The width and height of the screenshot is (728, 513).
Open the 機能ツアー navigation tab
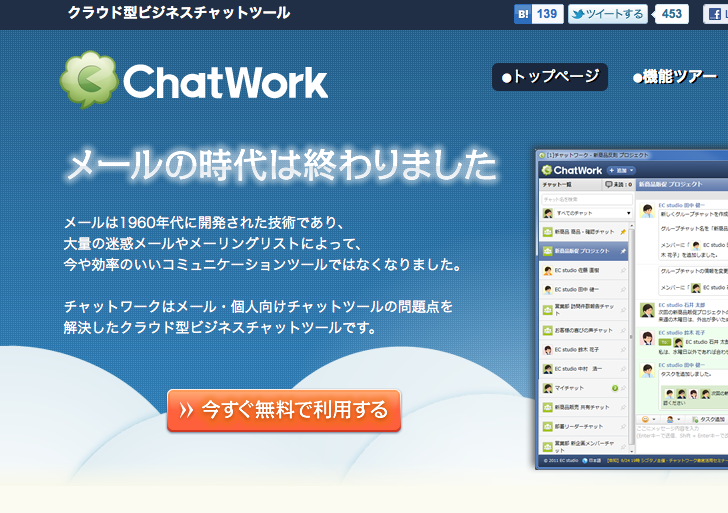coord(675,77)
